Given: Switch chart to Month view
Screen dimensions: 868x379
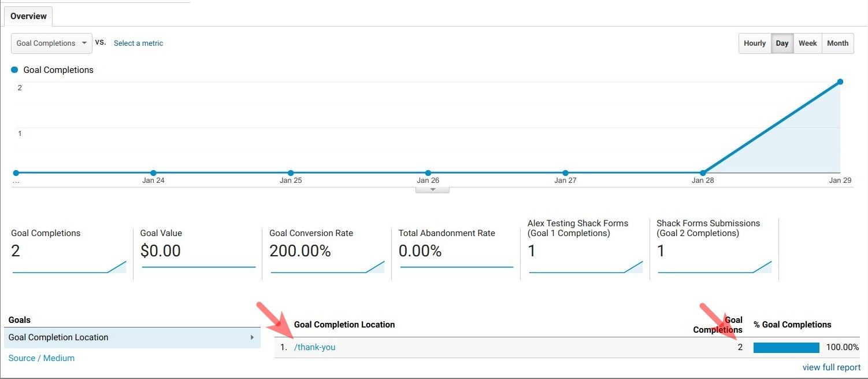Looking at the screenshot, I should [837, 43].
